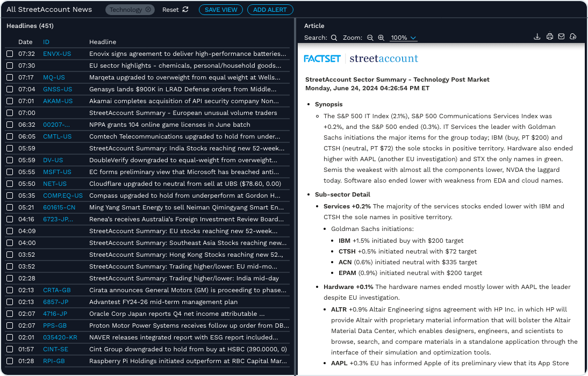
Task: Open Proton Motor Power Systems headline
Action: 189,326
